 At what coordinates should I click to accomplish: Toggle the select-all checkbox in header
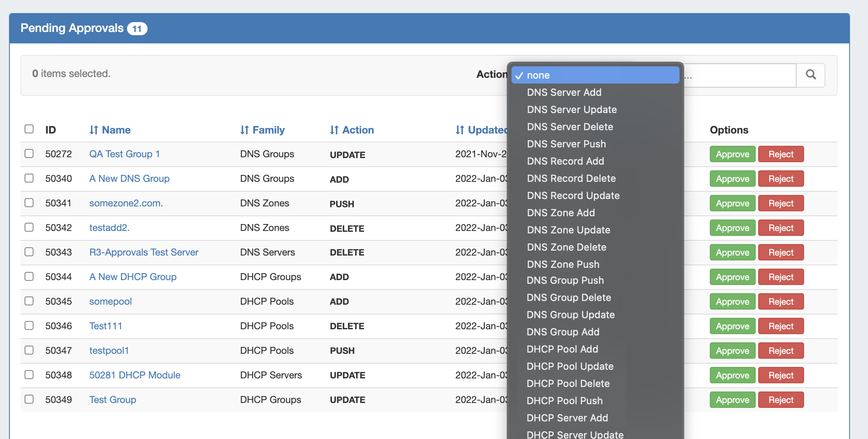coord(29,129)
